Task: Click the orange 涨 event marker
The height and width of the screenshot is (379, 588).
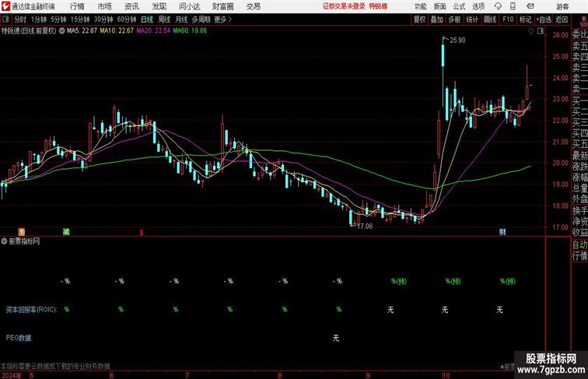Action: tap(22, 232)
